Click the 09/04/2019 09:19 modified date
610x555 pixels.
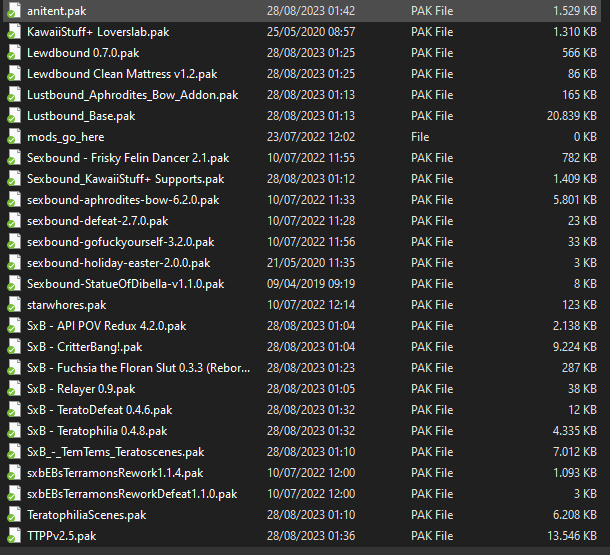point(311,284)
